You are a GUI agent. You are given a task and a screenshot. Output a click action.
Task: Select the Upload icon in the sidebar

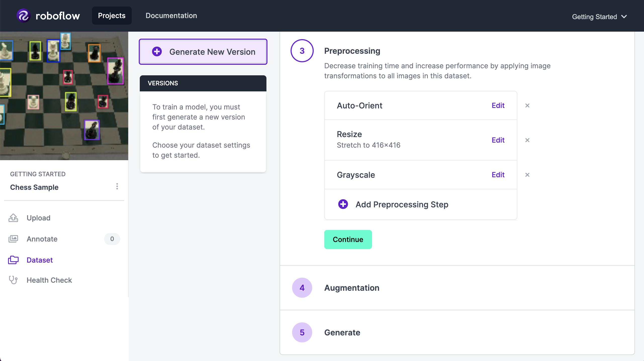pyautogui.click(x=13, y=218)
